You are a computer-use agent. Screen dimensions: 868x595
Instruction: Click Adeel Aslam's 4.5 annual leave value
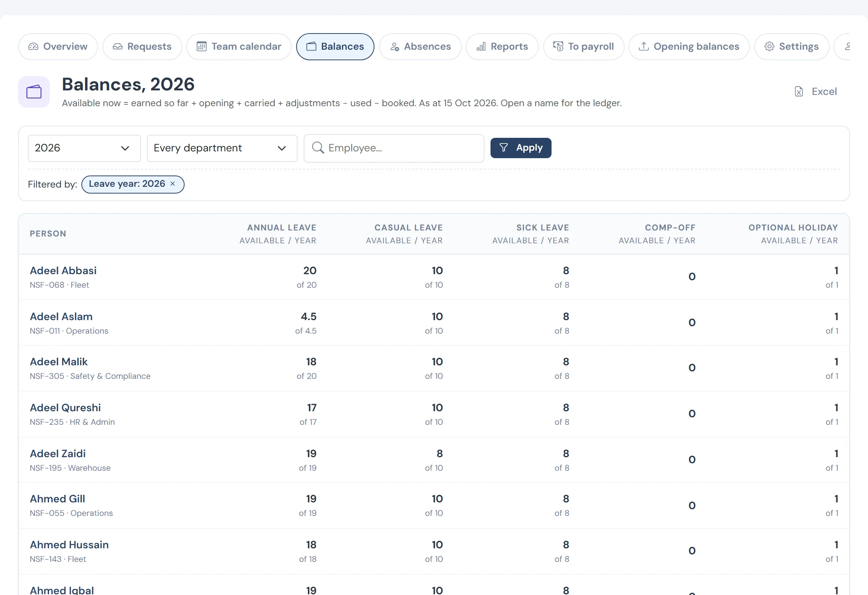tap(309, 316)
